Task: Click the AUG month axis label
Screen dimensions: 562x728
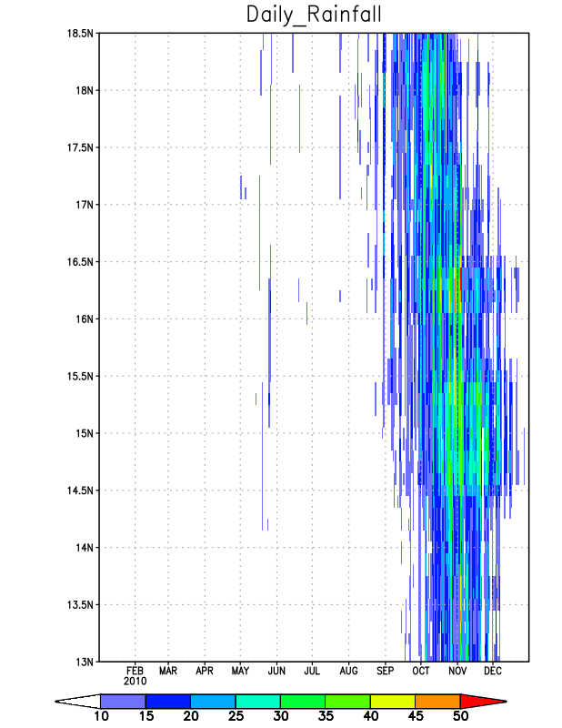Action: pos(348,672)
